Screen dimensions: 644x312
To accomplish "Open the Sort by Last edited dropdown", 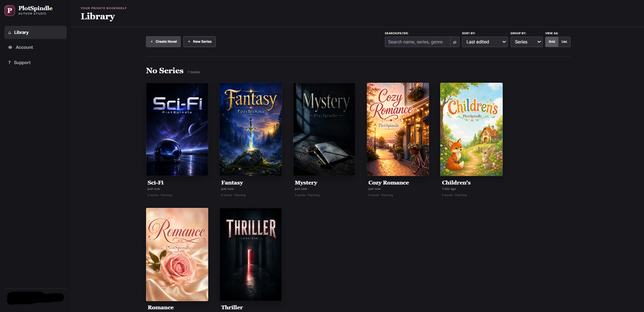I will (485, 42).
